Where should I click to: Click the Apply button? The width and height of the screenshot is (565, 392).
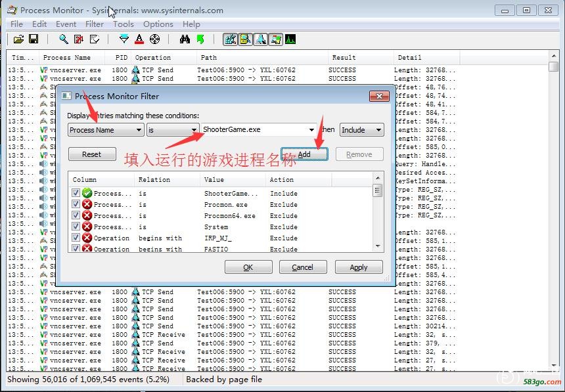(x=359, y=267)
